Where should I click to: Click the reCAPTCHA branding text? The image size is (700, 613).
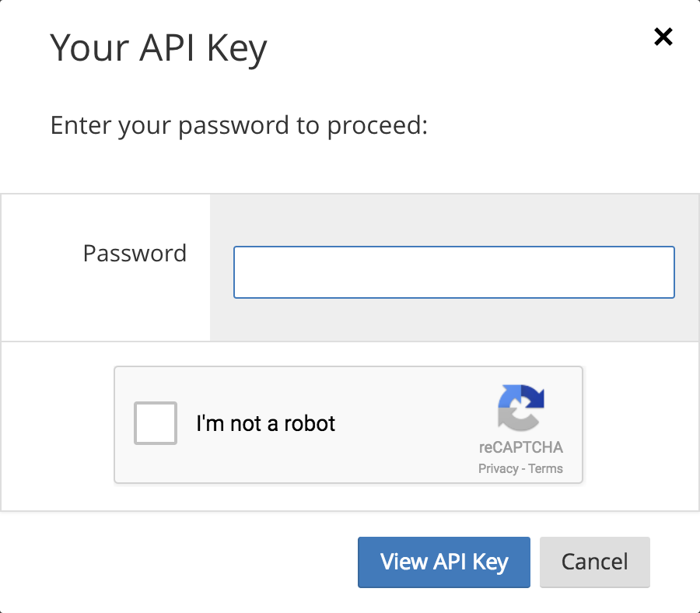pyautogui.click(x=520, y=447)
